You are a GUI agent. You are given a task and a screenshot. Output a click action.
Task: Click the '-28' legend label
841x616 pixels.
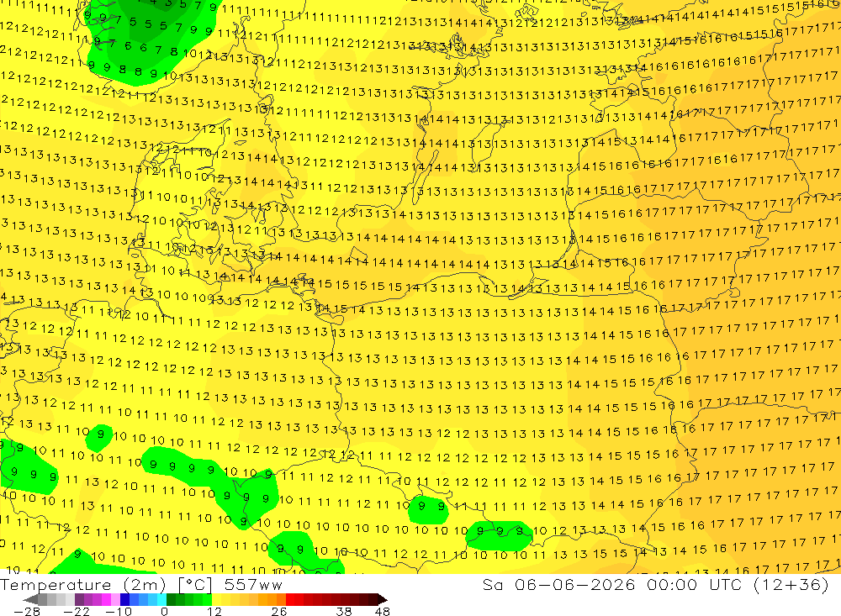(x=27, y=612)
